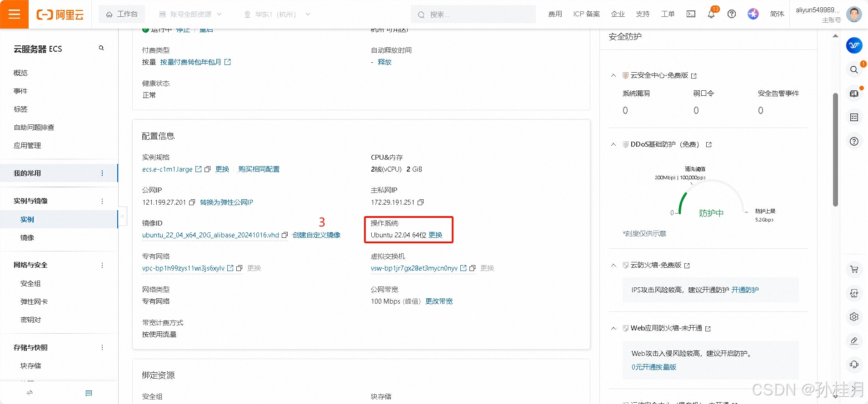Open 我的常用 more options menu

(x=102, y=173)
